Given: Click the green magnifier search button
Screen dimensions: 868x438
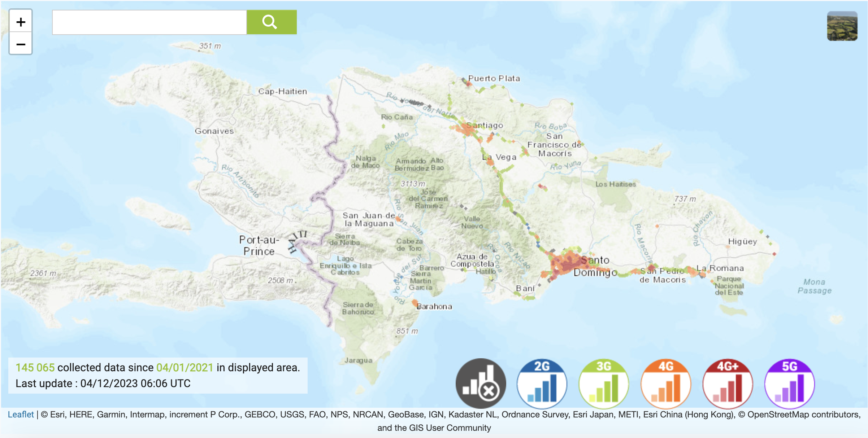Looking at the screenshot, I should click(x=271, y=22).
